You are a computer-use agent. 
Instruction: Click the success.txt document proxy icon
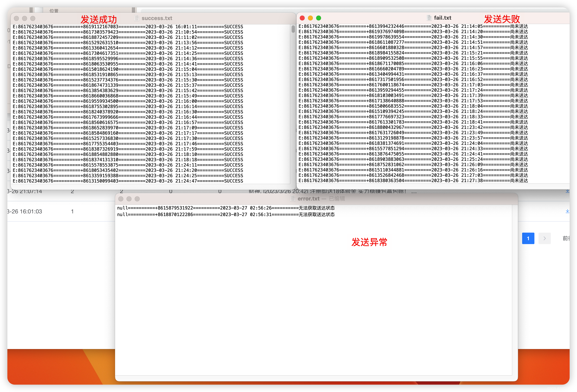pyautogui.click(x=137, y=18)
